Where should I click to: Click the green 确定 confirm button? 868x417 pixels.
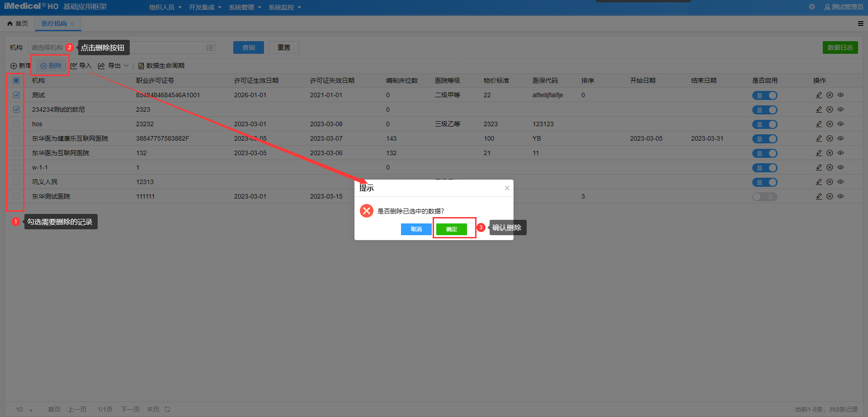tap(451, 229)
